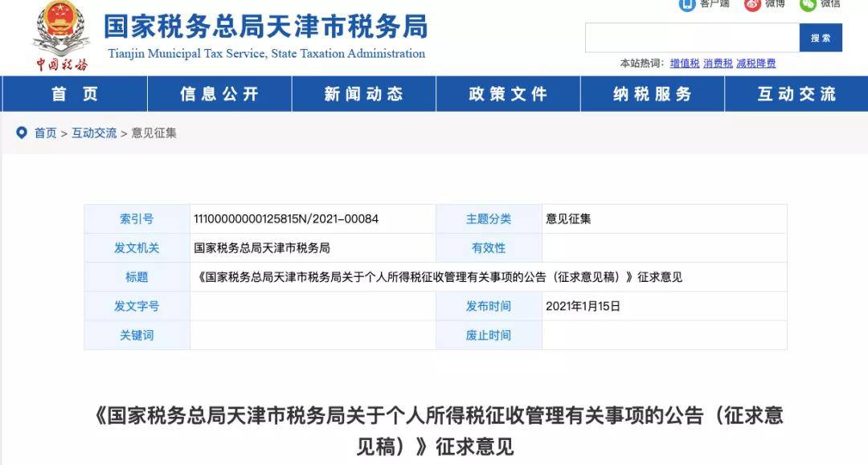Screen dimensions: 868x465
Task: Open the 增值税 hot-word link
Action: click(685, 63)
